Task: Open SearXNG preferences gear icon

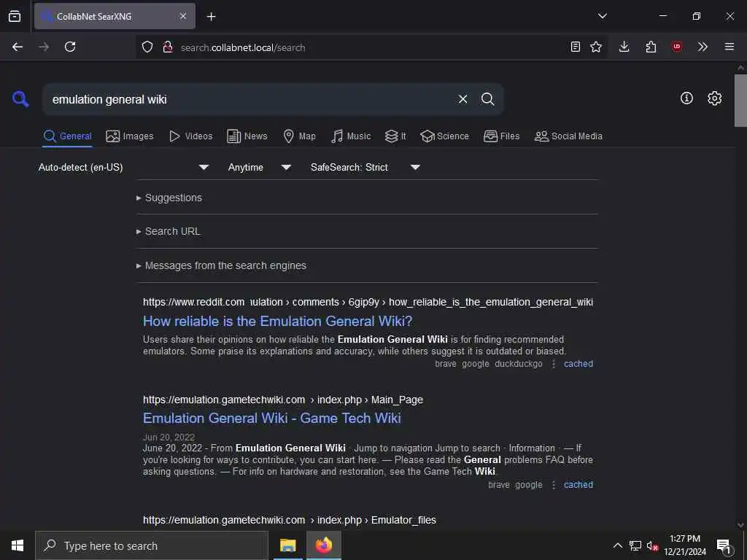Action: click(x=714, y=98)
